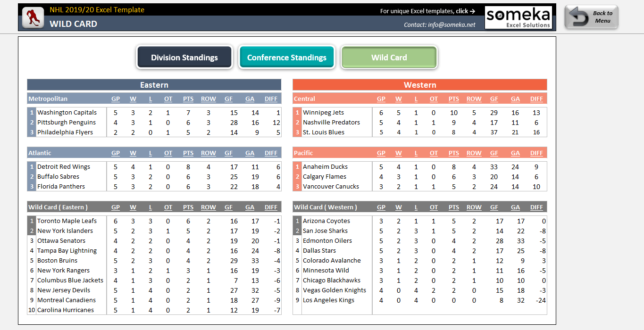Click the NHL 2019/20 Excel Template title
Screen dimensions: 644x330
(x=97, y=10)
